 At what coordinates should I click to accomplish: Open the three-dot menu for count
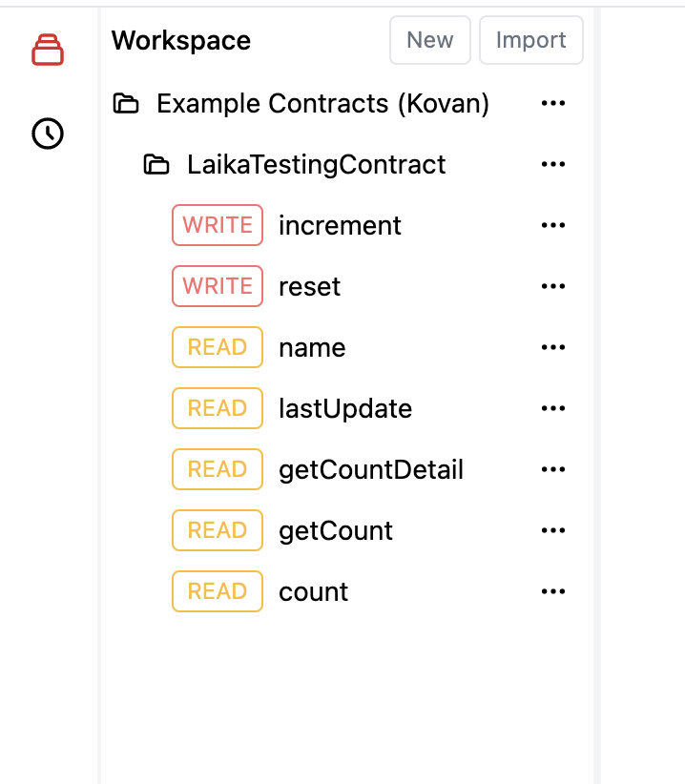[553, 592]
